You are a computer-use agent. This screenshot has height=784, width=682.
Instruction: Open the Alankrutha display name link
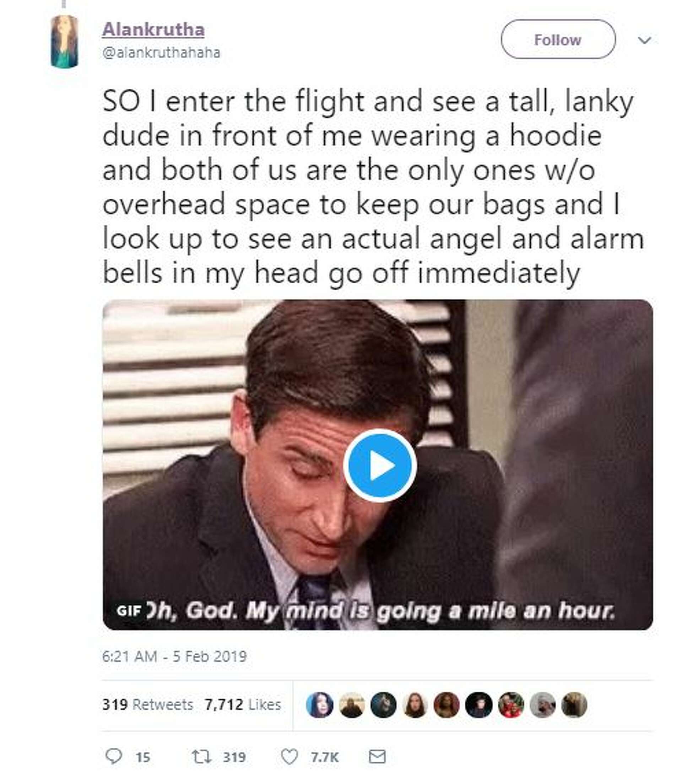(153, 30)
